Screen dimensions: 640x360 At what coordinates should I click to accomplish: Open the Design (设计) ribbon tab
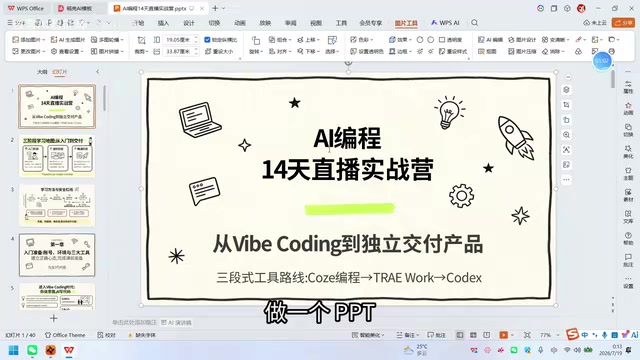(x=189, y=23)
